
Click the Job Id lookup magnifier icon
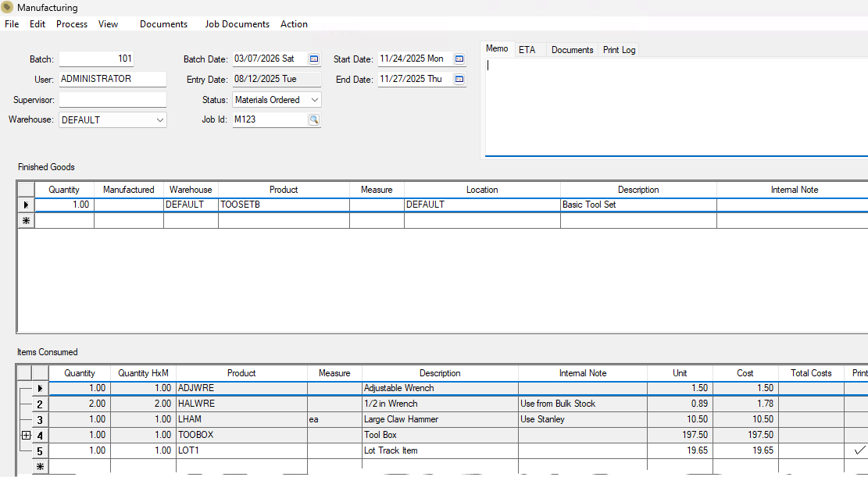pyautogui.click(x=314, y=119)
